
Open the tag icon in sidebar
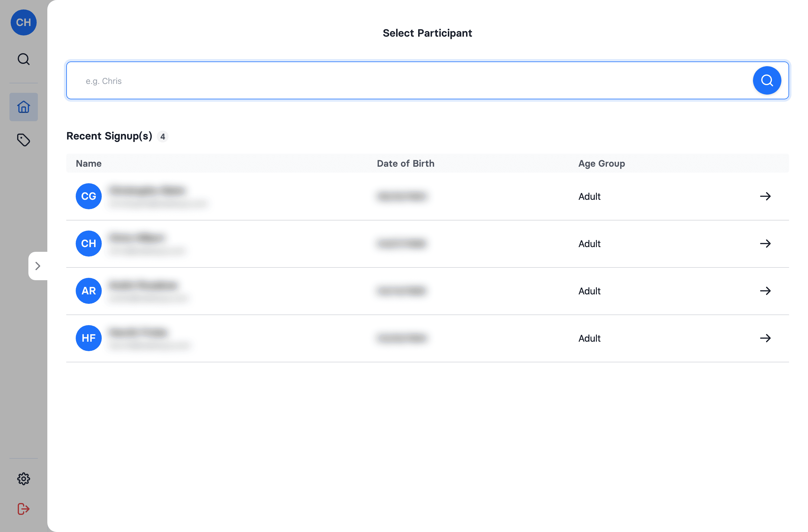point(23,140)
